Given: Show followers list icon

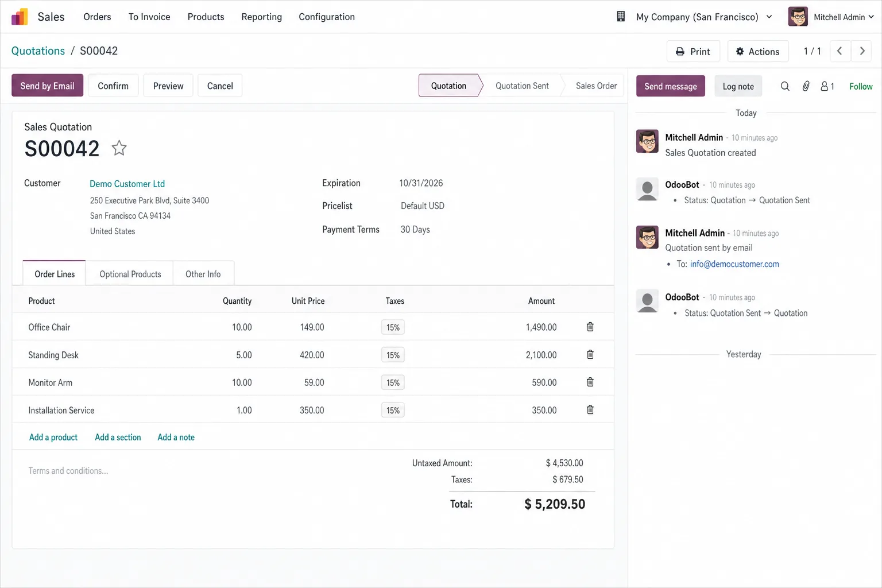Looking at the screenshot, I should point(827,86).
